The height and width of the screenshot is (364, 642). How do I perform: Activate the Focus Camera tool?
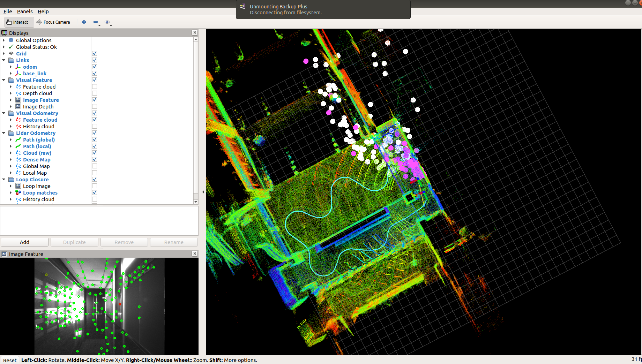pos(53,22)
